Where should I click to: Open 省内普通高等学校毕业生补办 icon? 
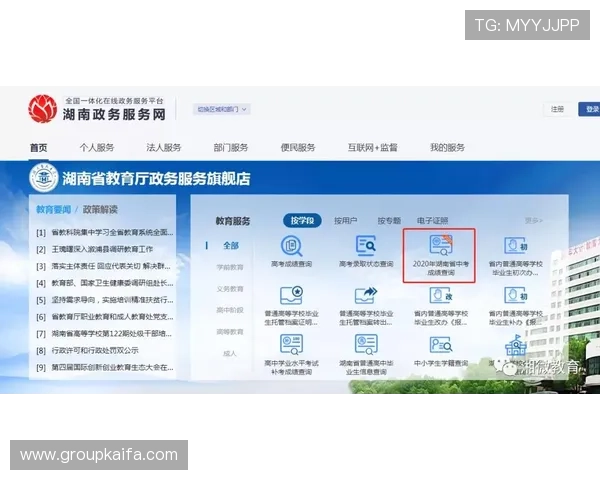[x=515, y=296]
